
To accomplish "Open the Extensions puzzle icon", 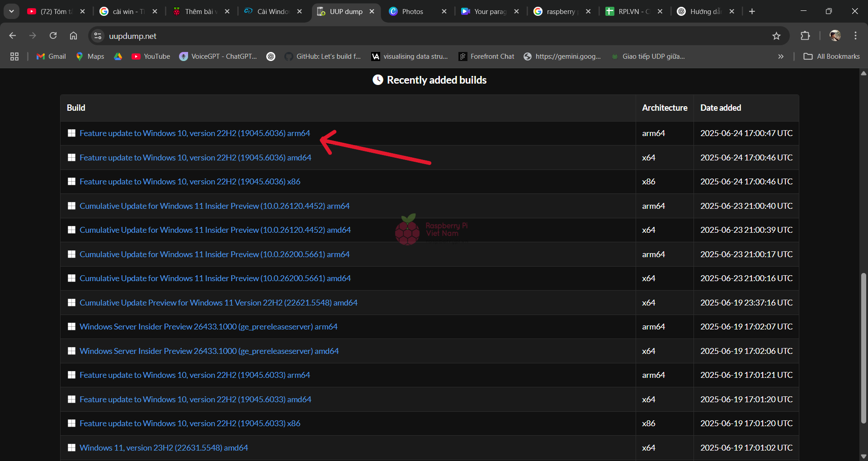I will point(805,36).
